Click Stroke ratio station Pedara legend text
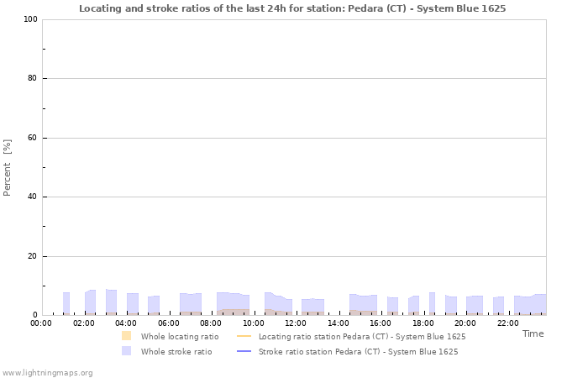 (x=358, y=352)
